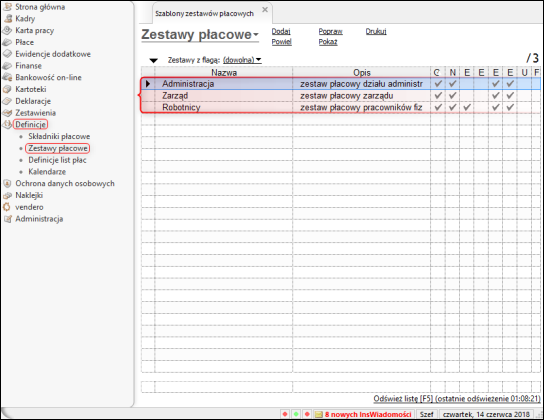Open the Zestawienia module label
Viewport: 544px width, 420px height.
point(35,113)
